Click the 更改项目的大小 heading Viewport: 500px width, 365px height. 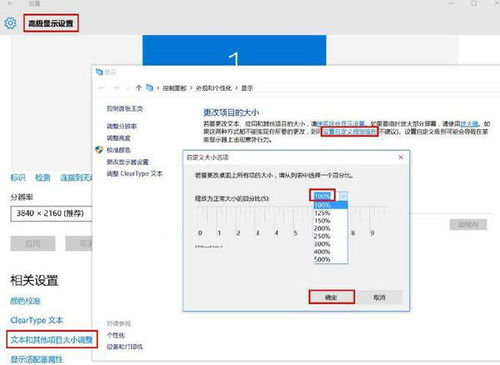(x=231, y=113)
